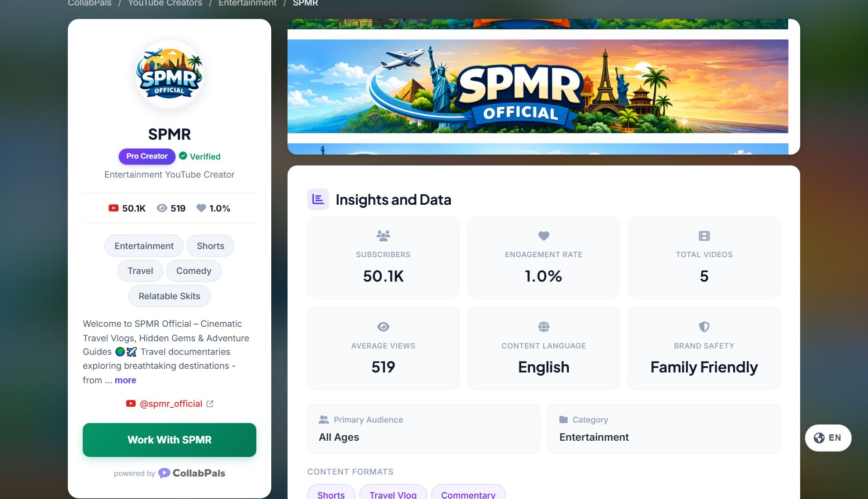The image size is (868, 499).
Task: Select the Travel tag chip
Action: pos(140,271)
